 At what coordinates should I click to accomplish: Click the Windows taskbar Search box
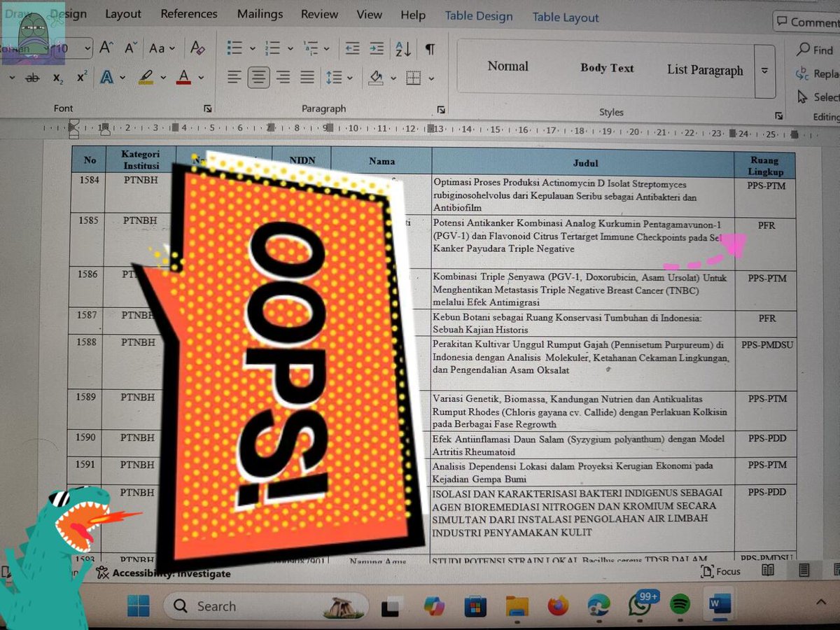click(266, 606)
